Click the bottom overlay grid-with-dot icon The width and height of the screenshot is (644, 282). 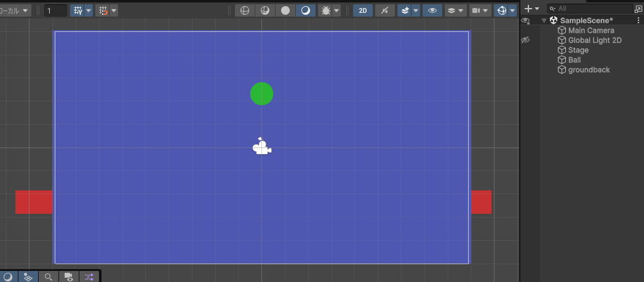click(28, 276)
